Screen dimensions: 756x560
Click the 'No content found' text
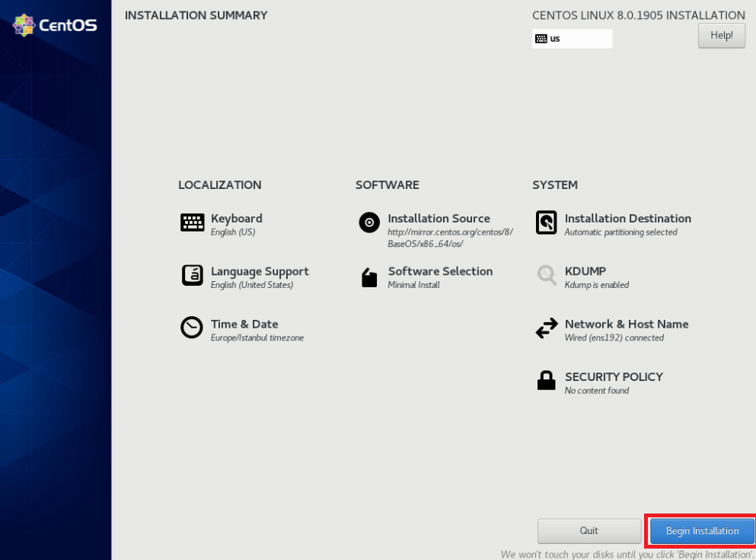(x=596, y=390)
